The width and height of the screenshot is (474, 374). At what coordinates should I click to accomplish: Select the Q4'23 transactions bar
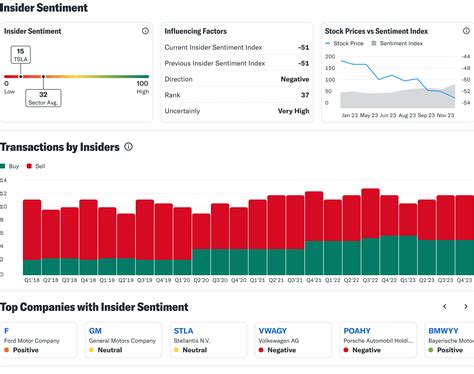click(464, 235)
